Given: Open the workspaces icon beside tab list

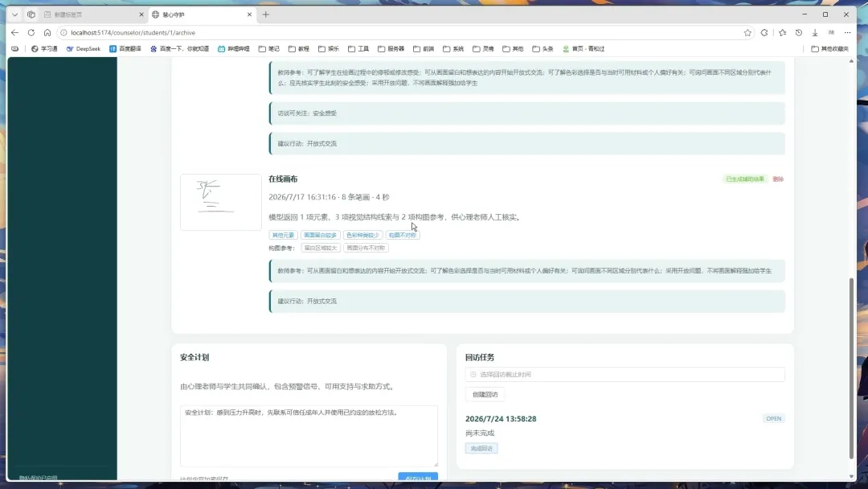Looking at the screenshot, I should [31, 14].
